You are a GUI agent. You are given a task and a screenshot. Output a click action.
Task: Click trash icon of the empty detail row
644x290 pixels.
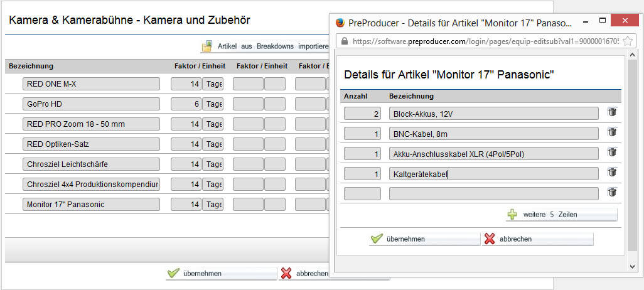[x=612, y=192]
